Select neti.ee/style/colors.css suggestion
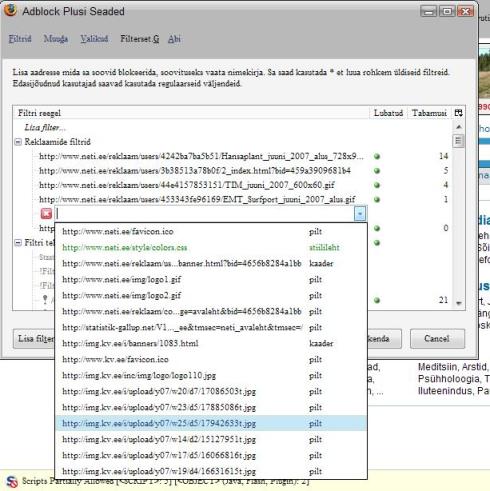The height and width of the screenshot is (491, 490). point(211,248)
